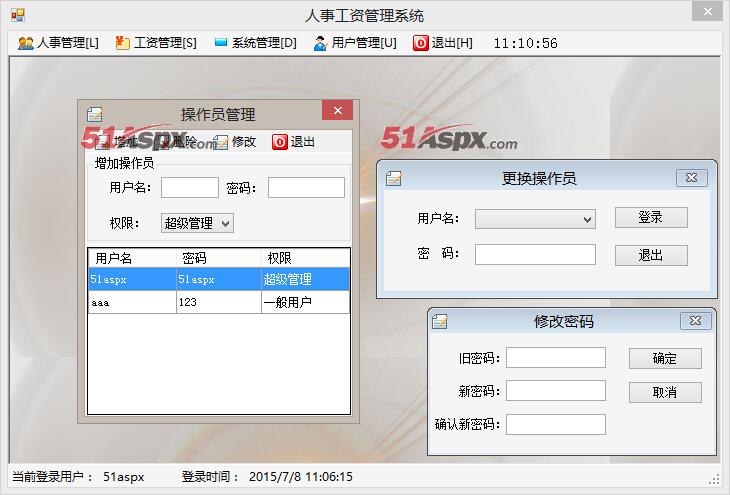The image size is (730, 495).
Task: Click the 权限 column header in operator table
Action: point(305,258)
